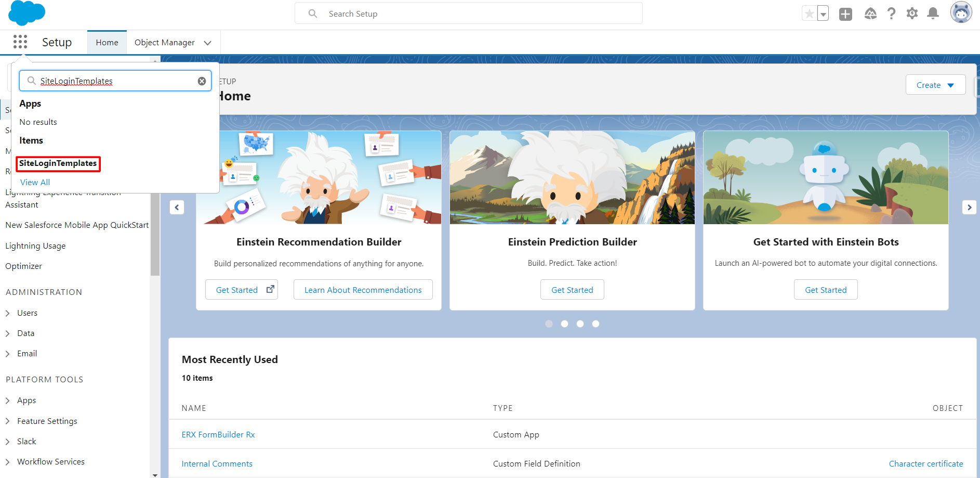Click the Help question mark icon

click(891, 14)
